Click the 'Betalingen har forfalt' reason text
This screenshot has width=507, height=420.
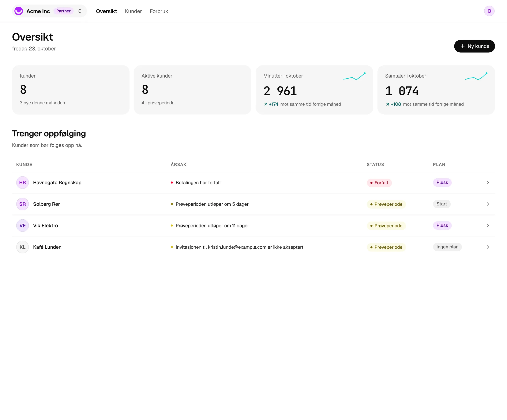[198, 183]
